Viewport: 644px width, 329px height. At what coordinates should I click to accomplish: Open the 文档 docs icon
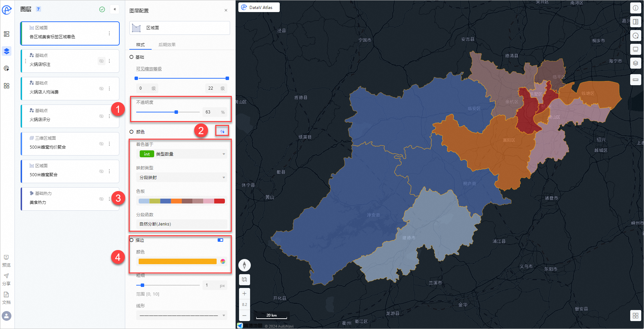(6, 295)
